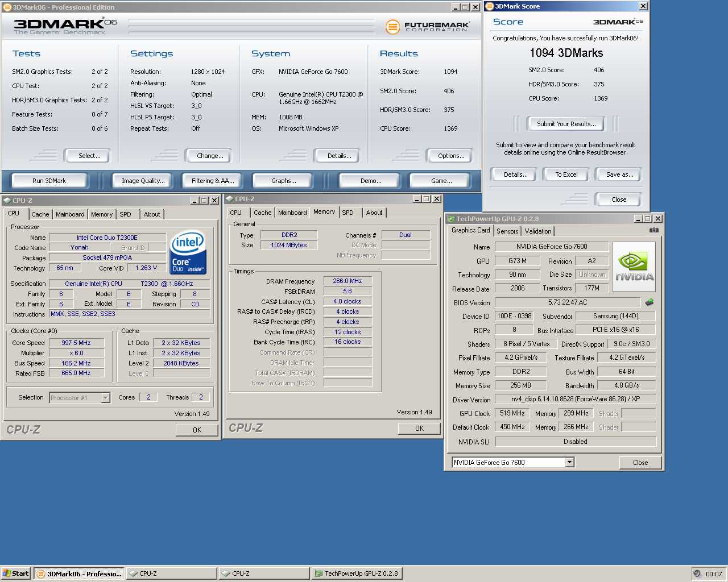
Task: Open About tab in left CPU-Z window
Action: point(152,214)
